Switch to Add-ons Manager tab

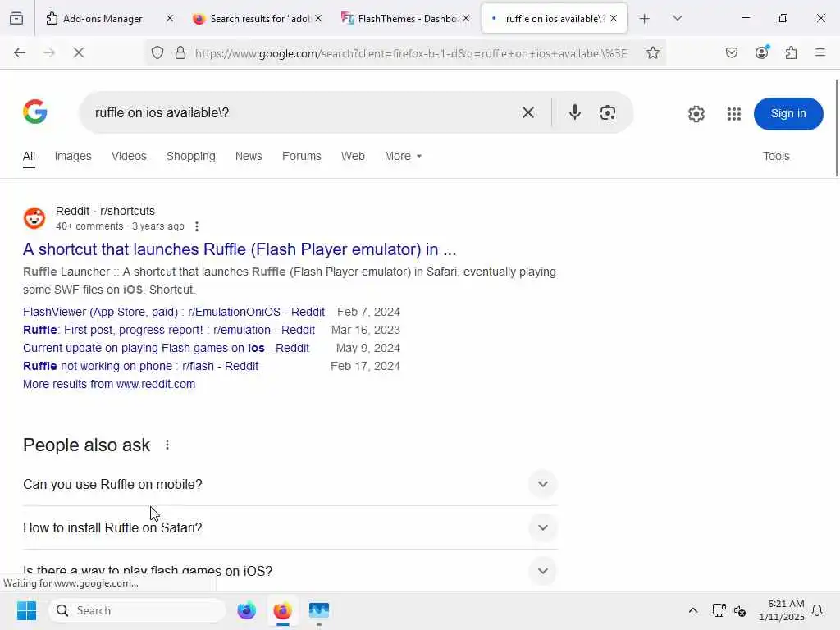tap(101, 18)
